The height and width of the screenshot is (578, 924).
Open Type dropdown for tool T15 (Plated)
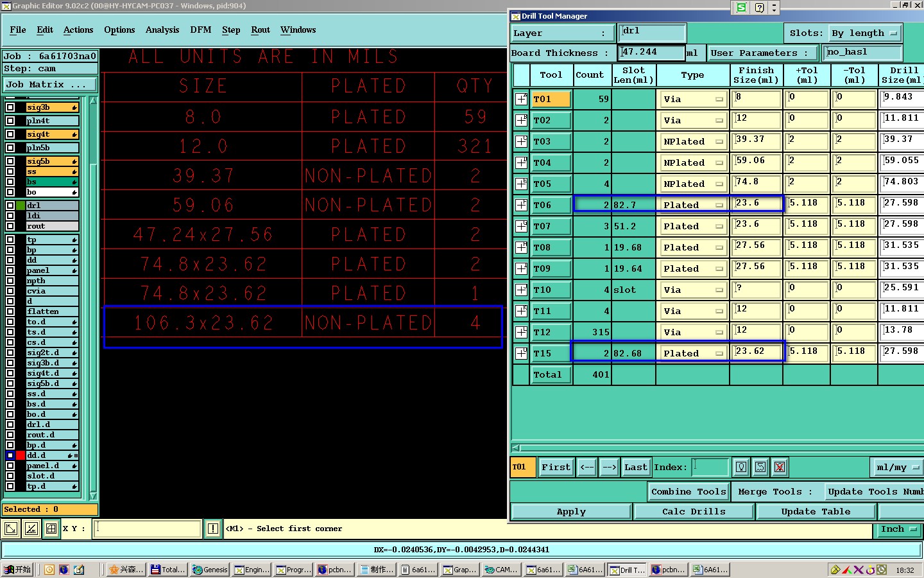coord(693,353)
